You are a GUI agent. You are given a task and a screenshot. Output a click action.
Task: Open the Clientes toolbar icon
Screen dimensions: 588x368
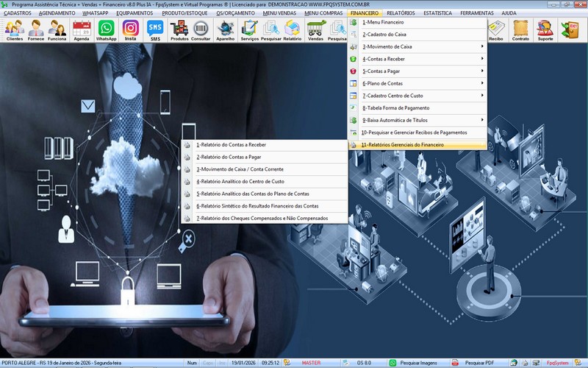point(14,30)
